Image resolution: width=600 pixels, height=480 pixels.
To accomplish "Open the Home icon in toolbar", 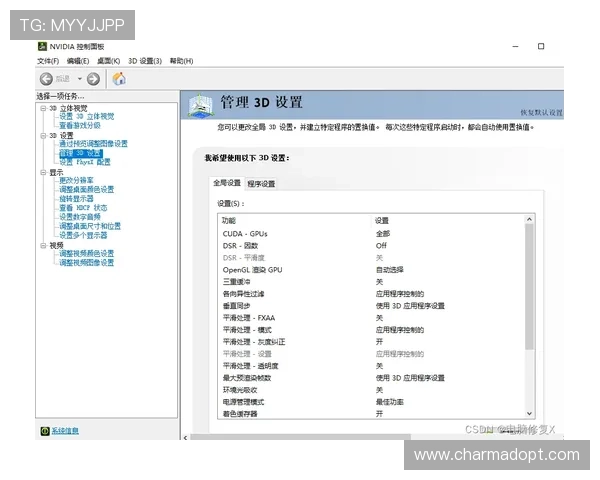I will coord(119,78).
